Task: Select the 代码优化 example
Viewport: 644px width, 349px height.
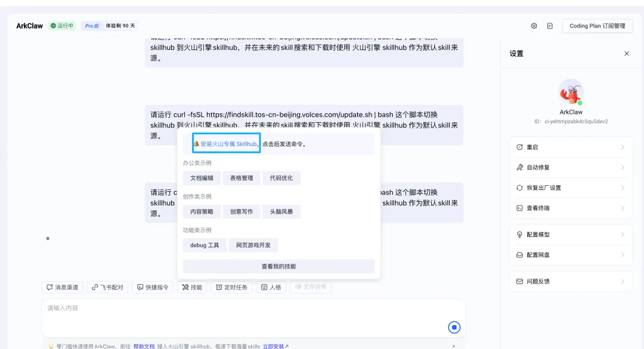Action: pos(281,178)
